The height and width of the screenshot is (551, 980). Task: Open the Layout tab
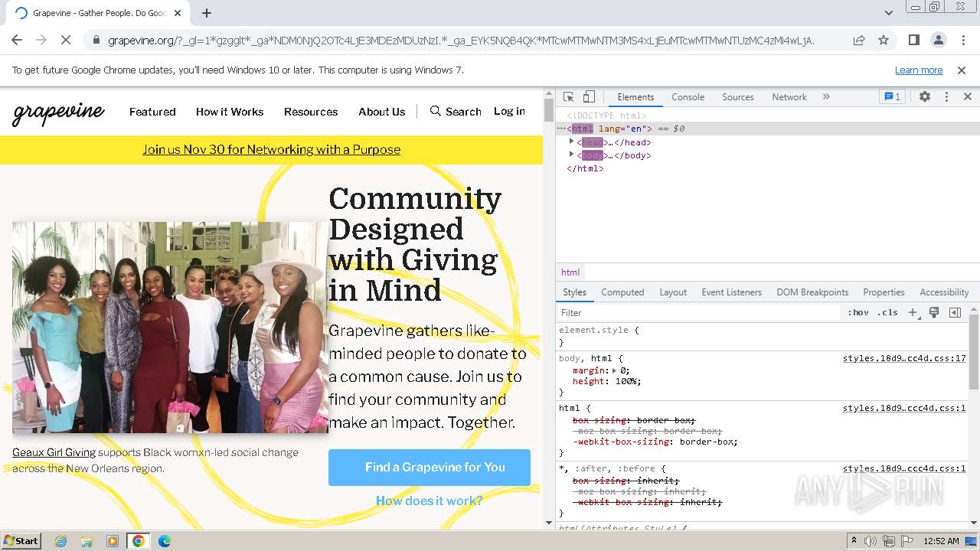[x=673, y=292]
